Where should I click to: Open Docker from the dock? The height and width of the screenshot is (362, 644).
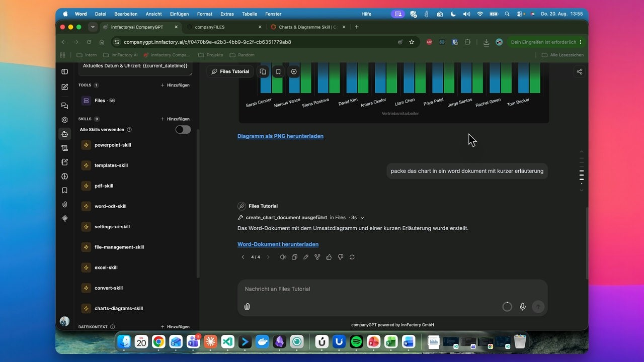(x=262, y=342)
